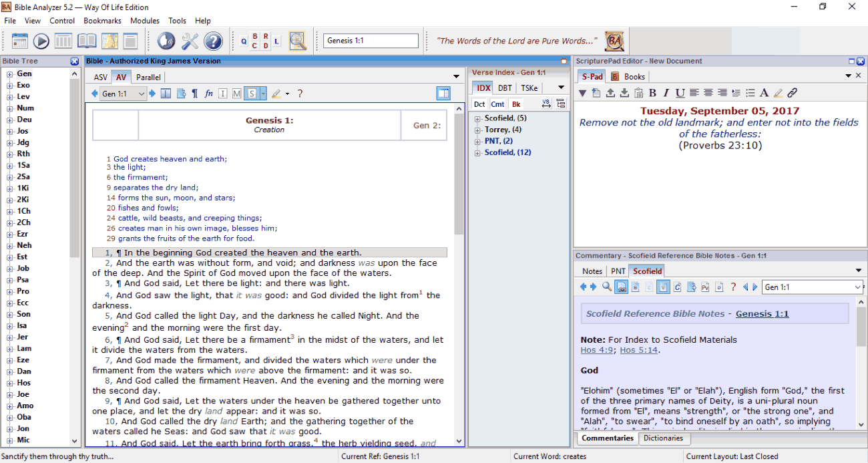Center align text in ScripturePad
The image size is (868, 463).
click(708, 93)
